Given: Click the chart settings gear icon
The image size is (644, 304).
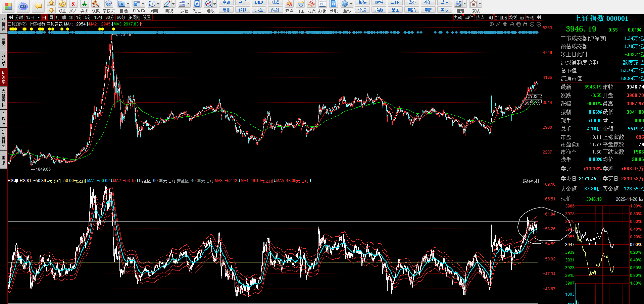Looking at the screenshot, I should click(x=492, y=24).
